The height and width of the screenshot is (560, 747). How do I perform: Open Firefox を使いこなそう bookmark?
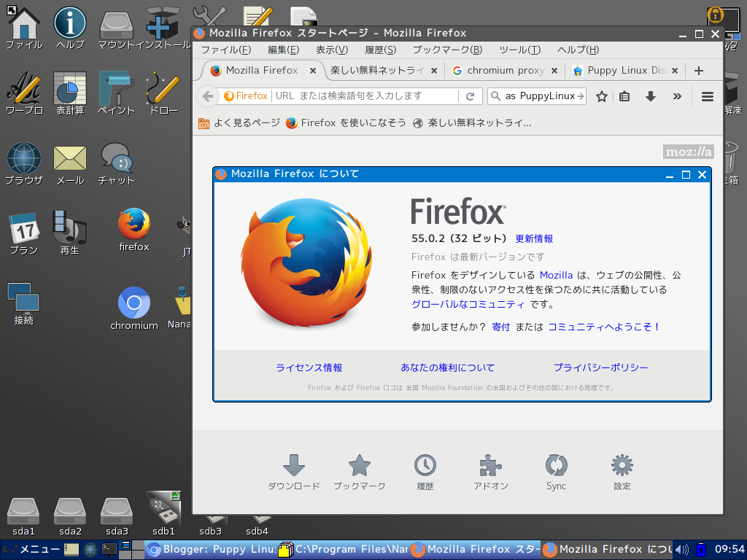pyautogui.click(x=346, y=122)
